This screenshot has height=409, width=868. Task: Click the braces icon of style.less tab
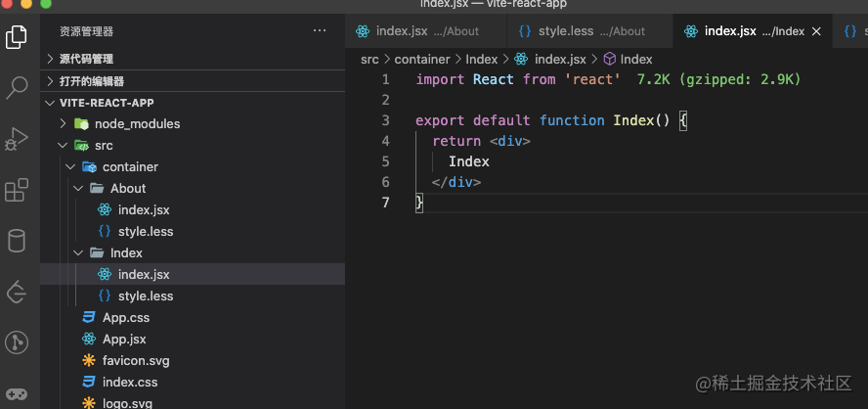[525, 31]
